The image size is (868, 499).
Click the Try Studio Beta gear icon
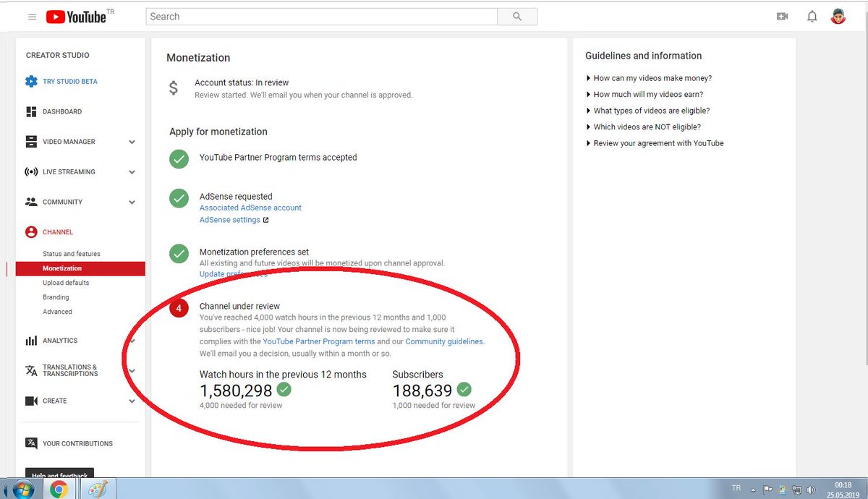point(31,82)
